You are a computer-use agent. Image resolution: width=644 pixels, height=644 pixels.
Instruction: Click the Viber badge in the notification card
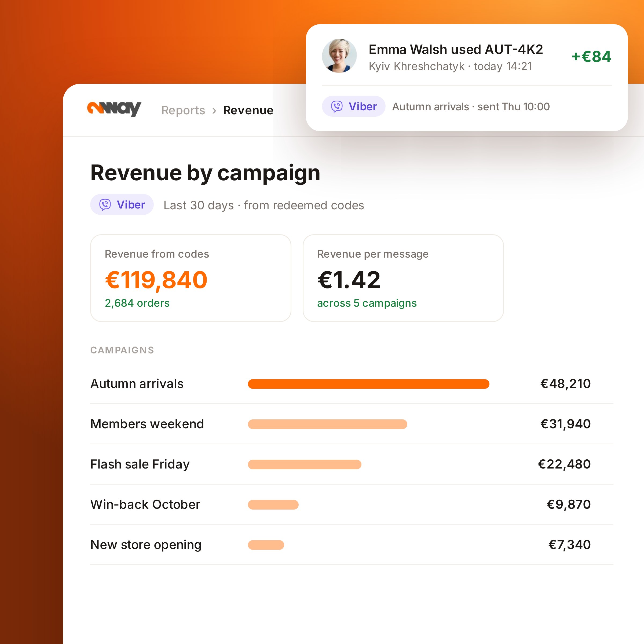point(354,106)
